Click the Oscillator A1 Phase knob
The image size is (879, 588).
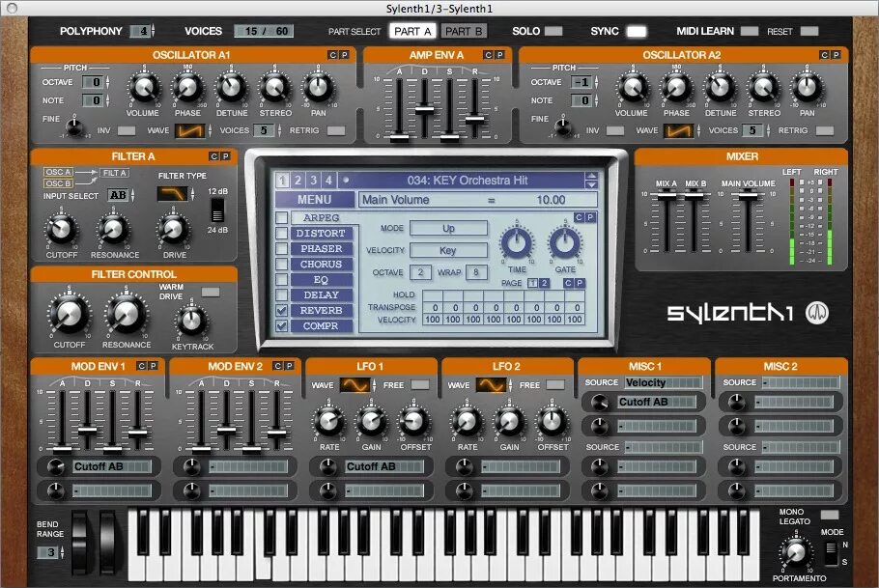click(x=187, y=88)
